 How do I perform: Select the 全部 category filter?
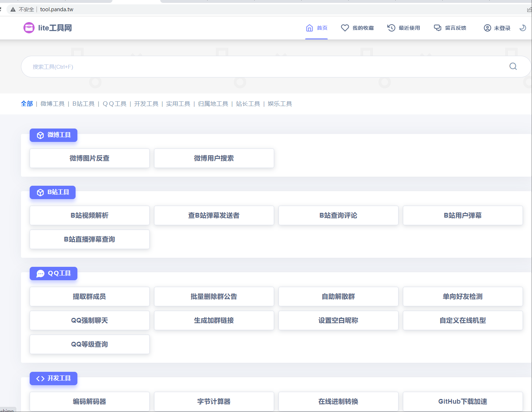(x=27, y=104)
